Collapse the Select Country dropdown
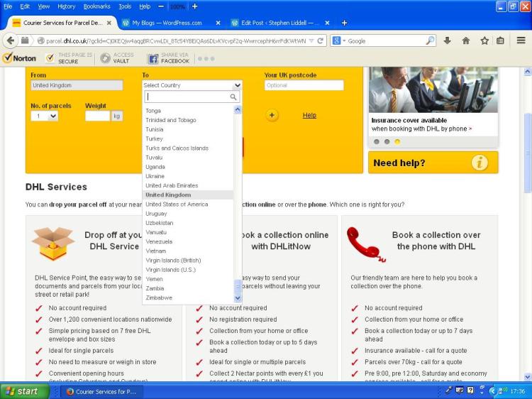Viewport: 532px width, 399px height. (x=238, y=85)
